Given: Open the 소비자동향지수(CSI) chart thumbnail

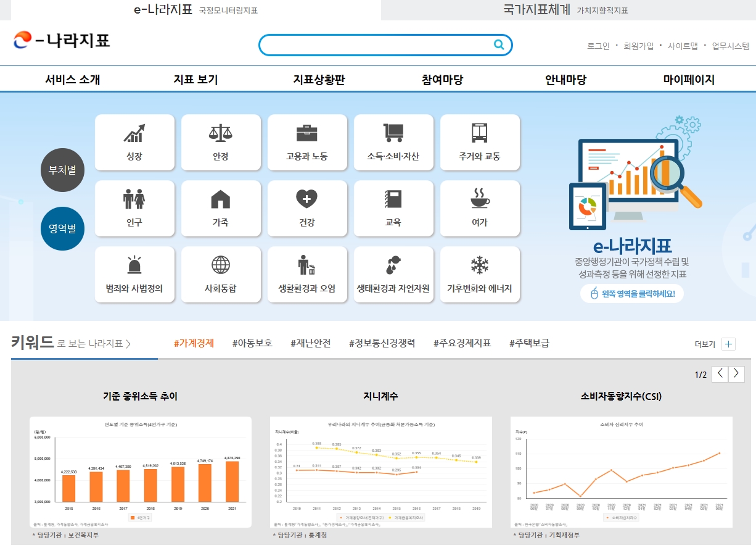Looking at the screenshot, I should click(622, 472).
